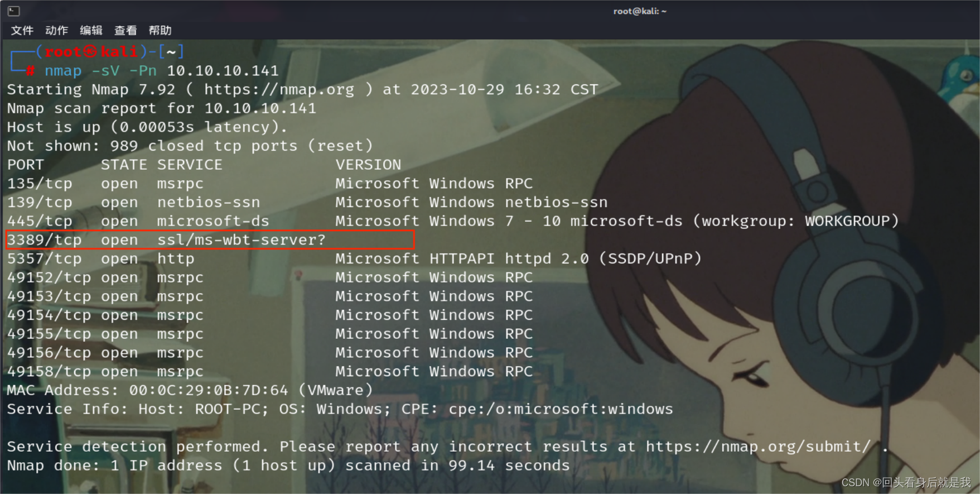980x494 pixels.
Task: Select the 139/tcp port entry
Action: (x=40, y=202)
